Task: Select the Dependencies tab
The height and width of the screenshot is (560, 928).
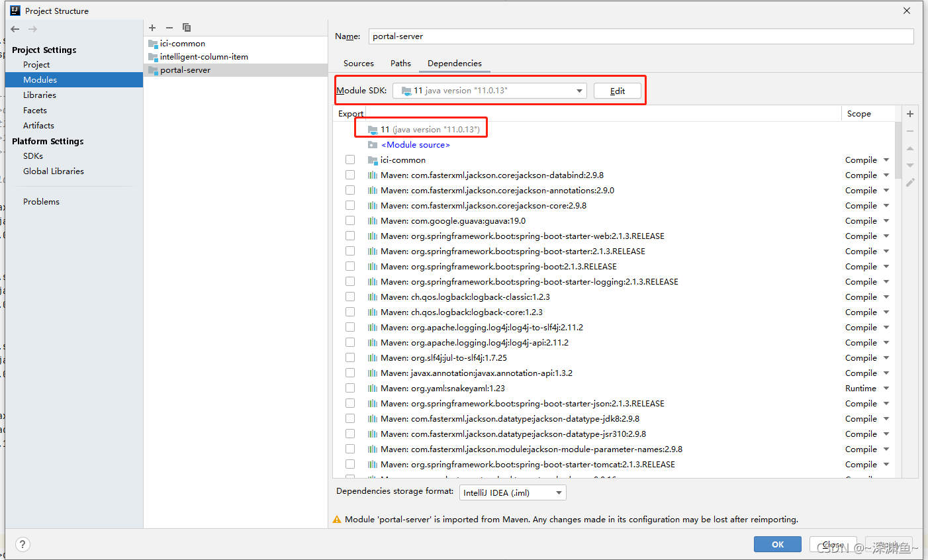Action: click(x=455, y=64)
